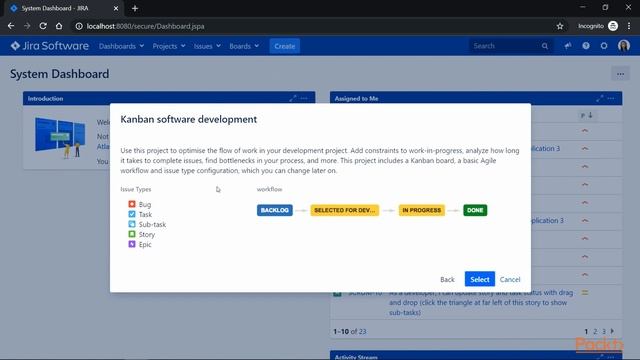
Task: Maximize the Assigned to Me gadget
Action: [599, 98]
